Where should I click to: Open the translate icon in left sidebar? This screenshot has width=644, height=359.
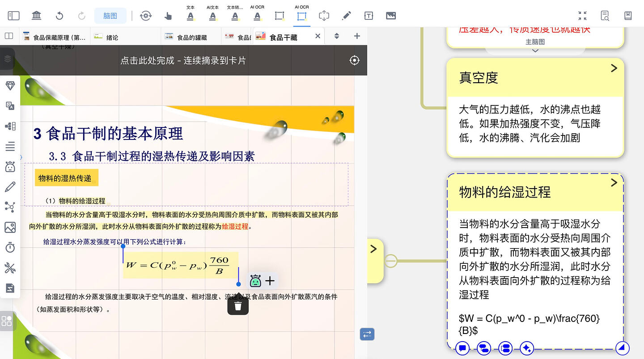point(10,106)
